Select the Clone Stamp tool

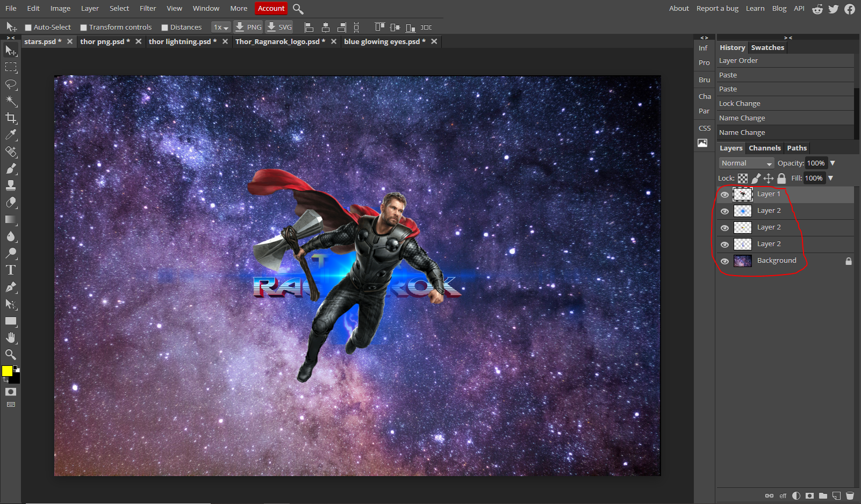pos(11,185)
